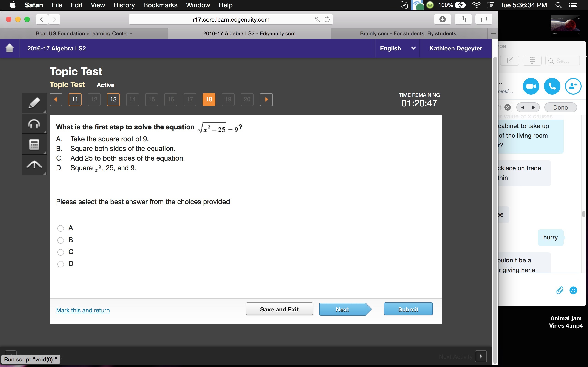The height and width of the screenshot is (367, 588).
Task: Show previous questions with left arrow
Action: click(x=56, y=100)
